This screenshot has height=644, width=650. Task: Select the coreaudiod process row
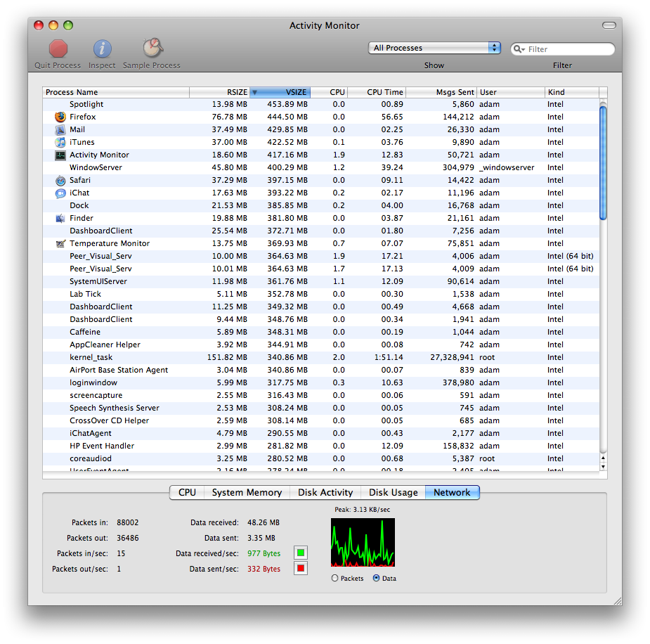pos(321,458)
